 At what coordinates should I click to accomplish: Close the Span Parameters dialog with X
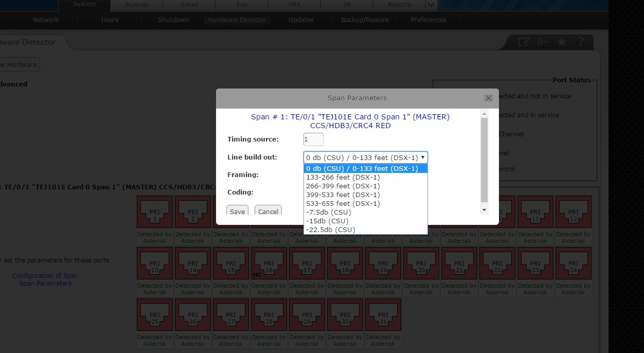tap(489, 98)
